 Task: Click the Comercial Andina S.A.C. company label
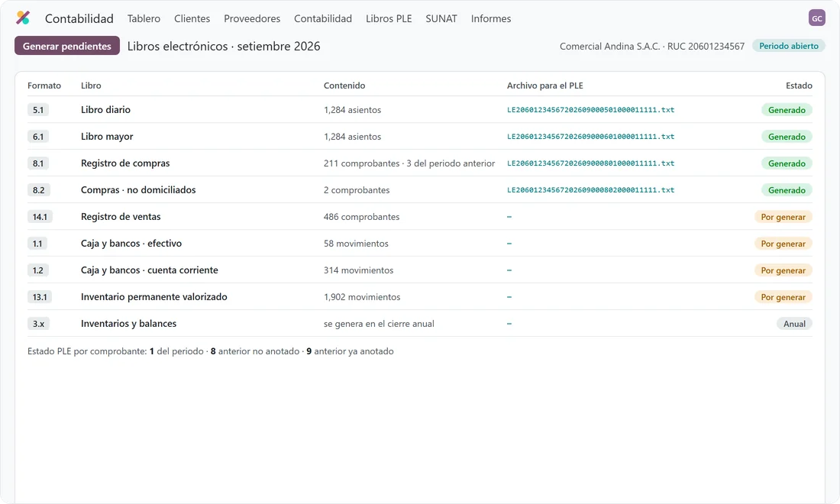[609, 46]
